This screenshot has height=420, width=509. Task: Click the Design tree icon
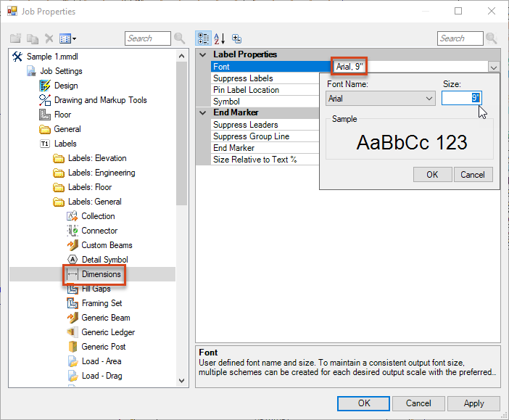tap(45, 86)
